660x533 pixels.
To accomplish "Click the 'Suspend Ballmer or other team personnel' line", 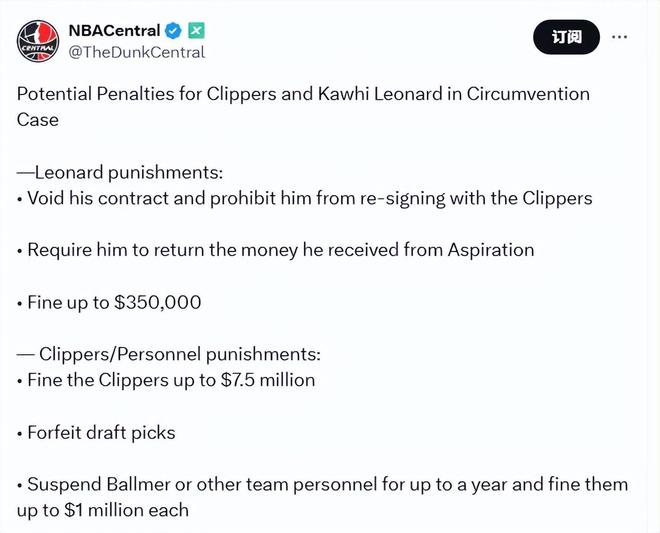I will [x=320, y=484].
